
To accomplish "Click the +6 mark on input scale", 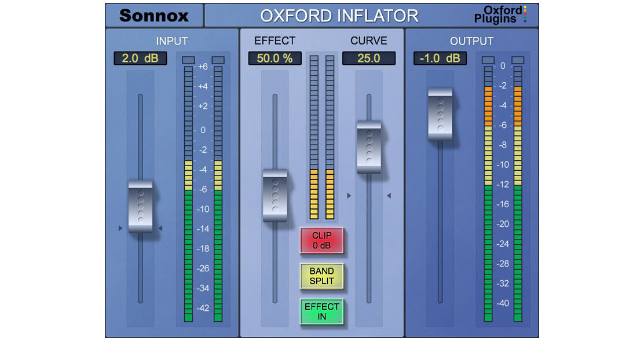I will [x=203, y=67].
